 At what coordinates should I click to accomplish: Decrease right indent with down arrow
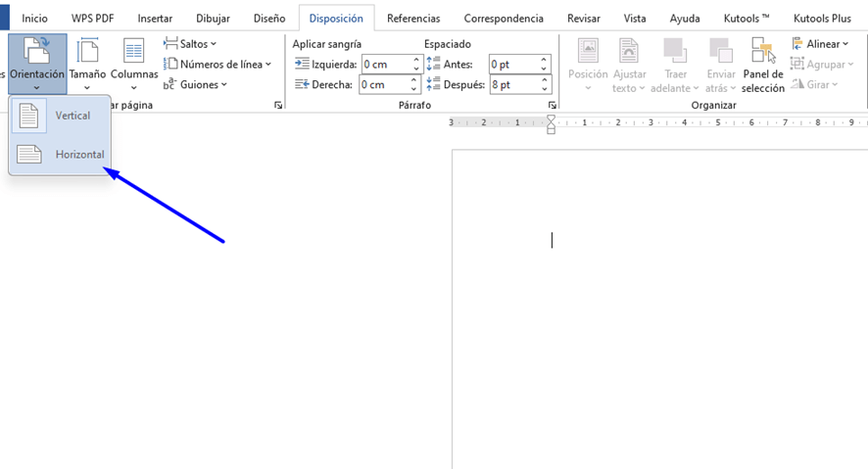point(414,89)
